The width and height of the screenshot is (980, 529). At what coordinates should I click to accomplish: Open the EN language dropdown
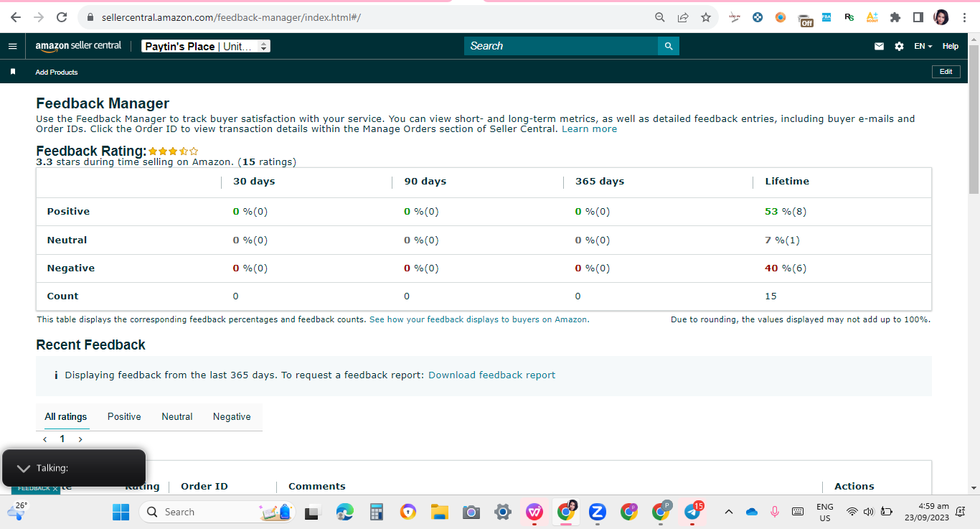click(x=923, y=46)
